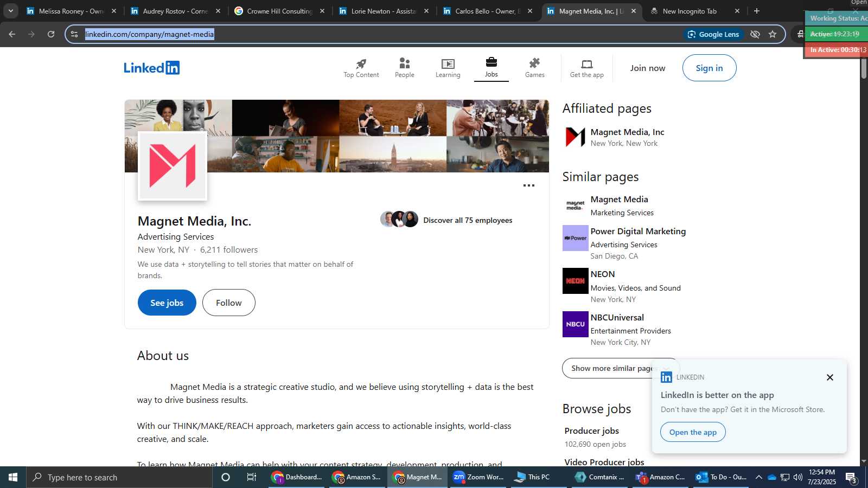Open Comtanix app from taskbar

point(600,477)
